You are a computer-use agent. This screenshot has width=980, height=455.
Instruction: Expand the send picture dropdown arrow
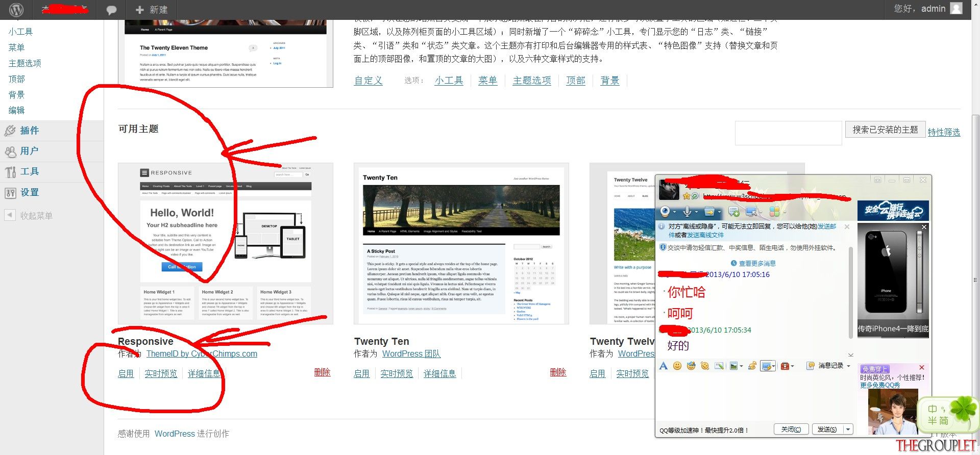click(741, 366)
